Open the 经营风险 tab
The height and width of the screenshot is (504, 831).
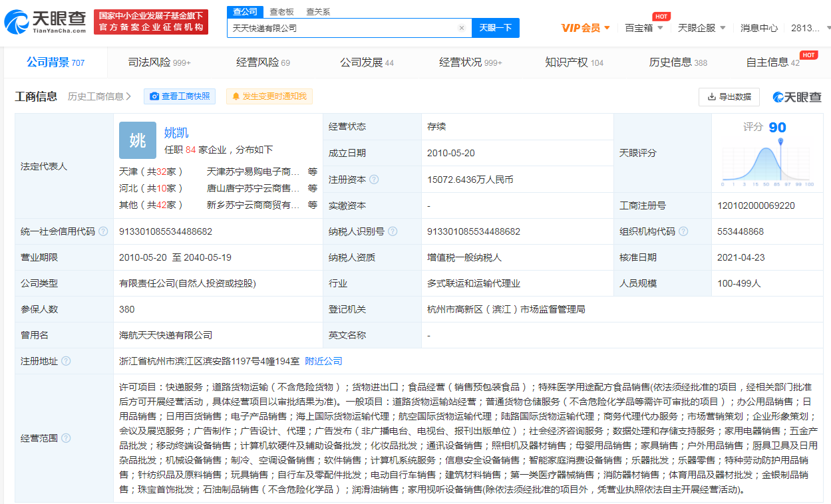coord(263,63)
